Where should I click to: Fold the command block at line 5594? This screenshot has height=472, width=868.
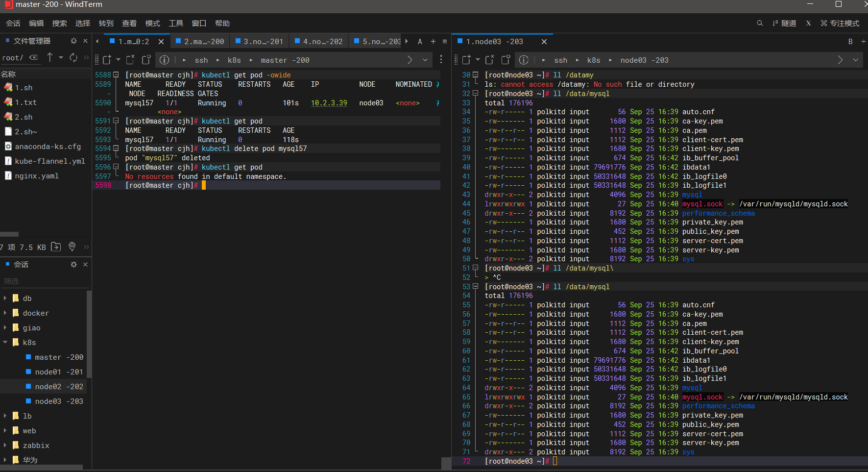tap(116, 149)
